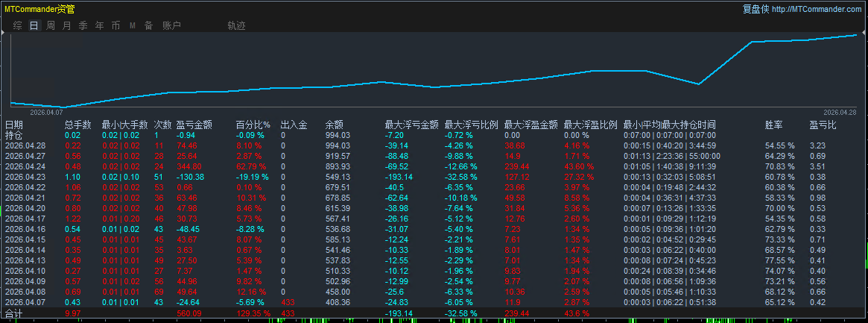Click the chart's left edge triangle marker
Screen dimensions: 868x323
tap(3, 34)
